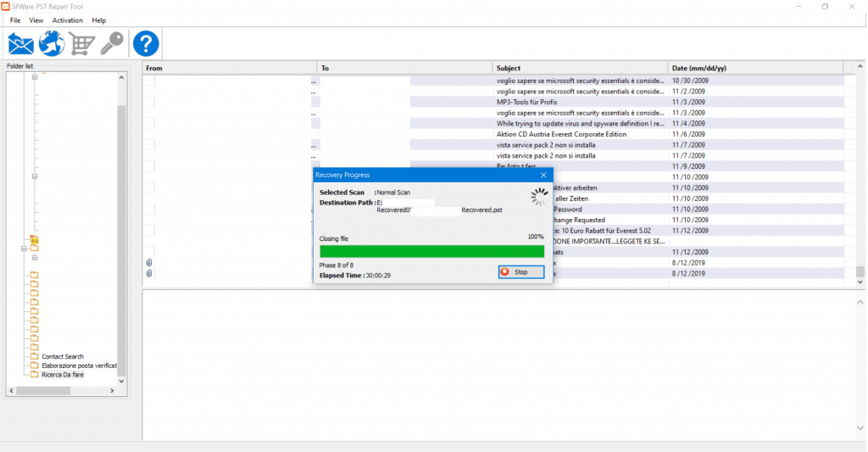The height and width of the screenshot is (452, 868).
Task: Click attachment paperclip icon in first 8/12/2019 row
Action: (x=149, y=263)
